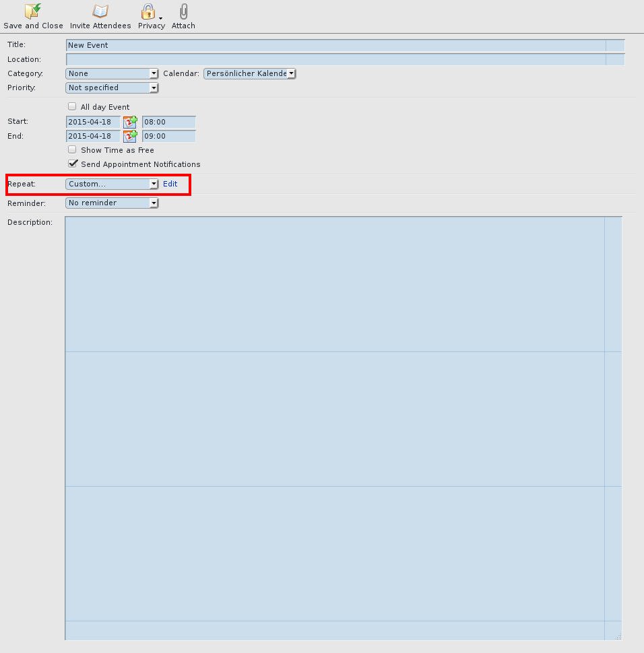The width and height of the screenshot is (644, 653).
Task: Open the Repeat dropdown showing Custom
Action: point(112,184)
